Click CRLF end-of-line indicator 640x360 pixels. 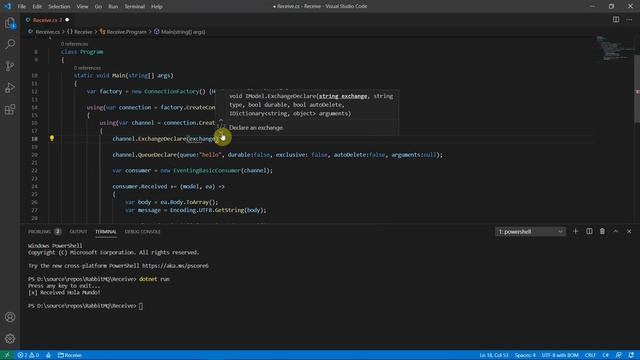click(590, 355)
